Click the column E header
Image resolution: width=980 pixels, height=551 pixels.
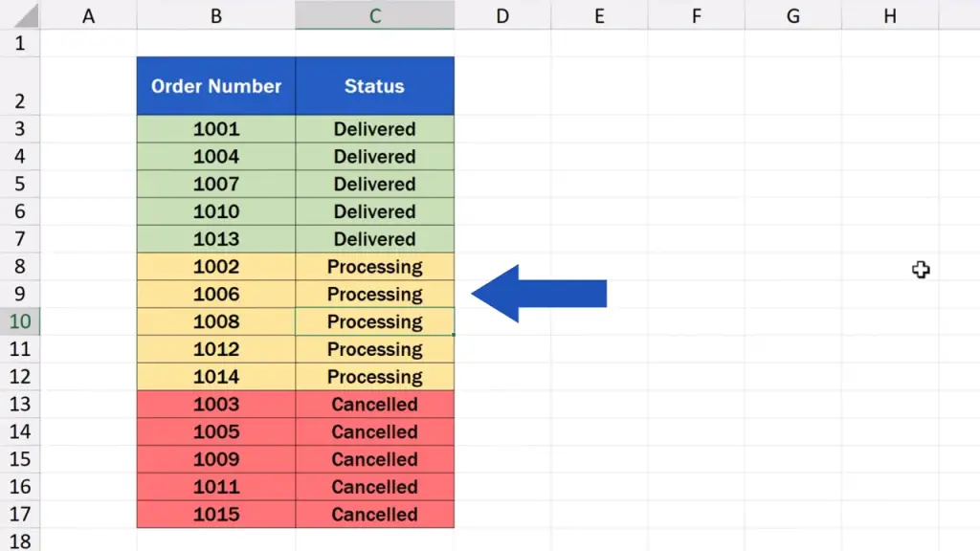click(x=599, y=15)
